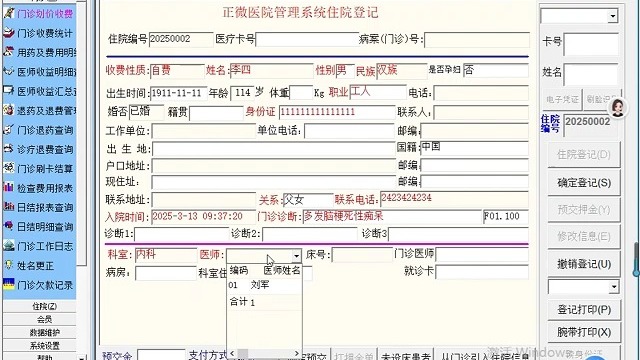Click the doctor list scroll-right arrow
The width and height of the screenshot is (640, 360).
coord(297,353)
